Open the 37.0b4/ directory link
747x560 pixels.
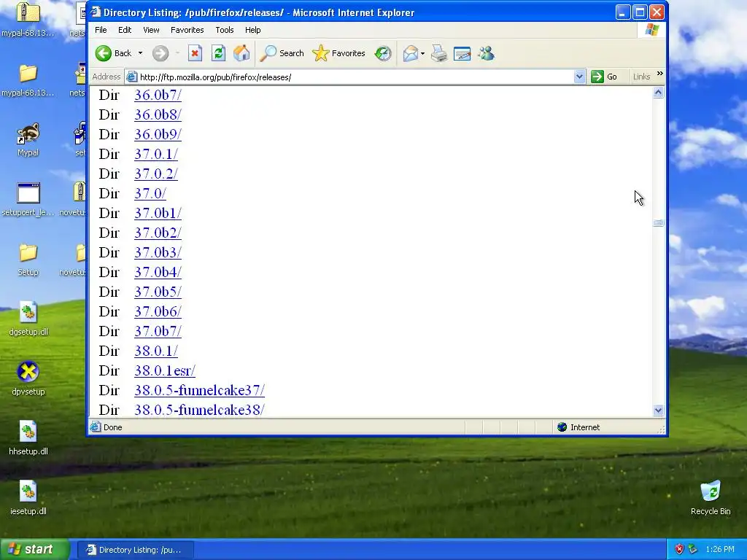[x=158, y=272]
